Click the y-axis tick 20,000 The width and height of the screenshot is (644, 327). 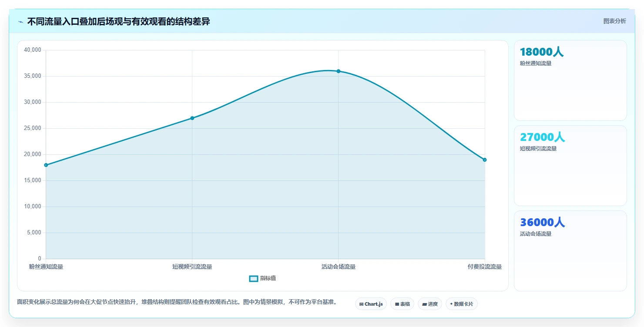pos(33,154)
